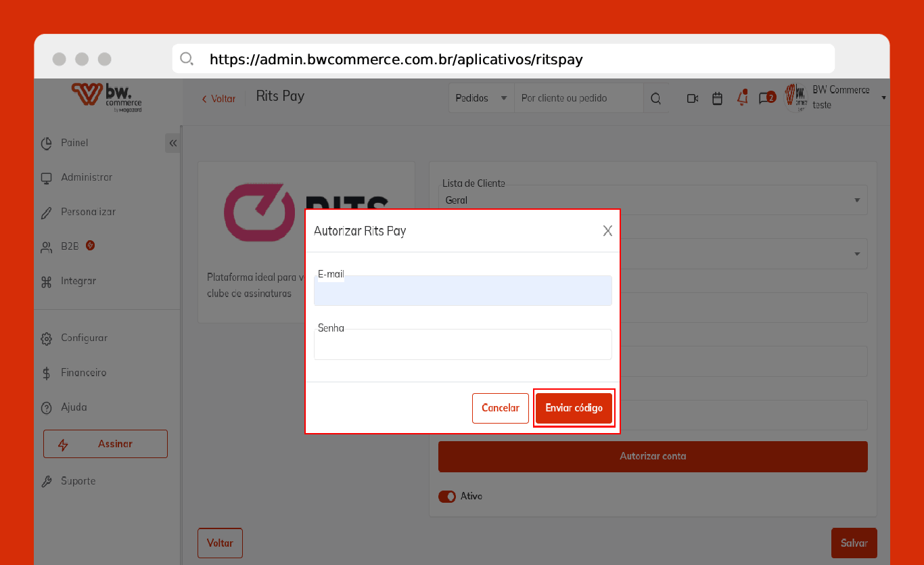Open the Personalizar menu item

click(x=88, y=212)
